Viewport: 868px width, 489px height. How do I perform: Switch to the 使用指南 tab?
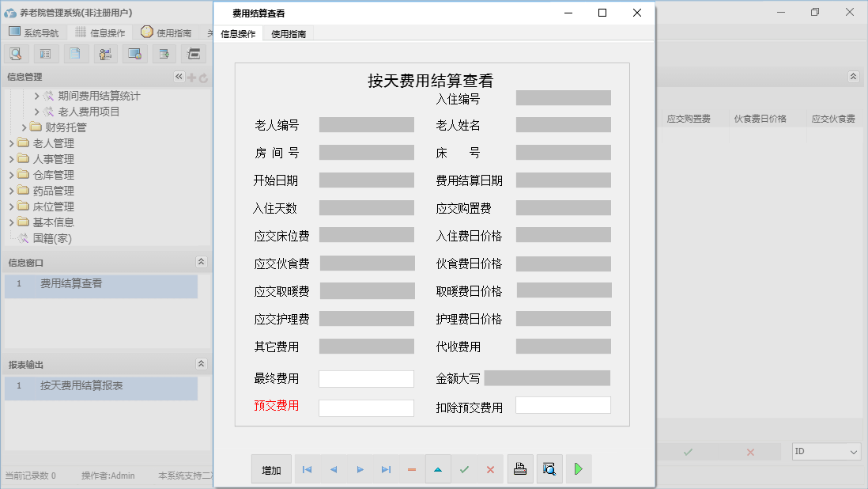(x=288, y=34)
